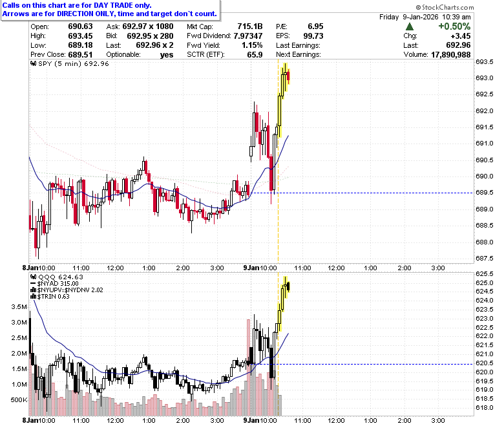Click the 3.5M volume axis label
504x426 pixels.
(19, 306)
